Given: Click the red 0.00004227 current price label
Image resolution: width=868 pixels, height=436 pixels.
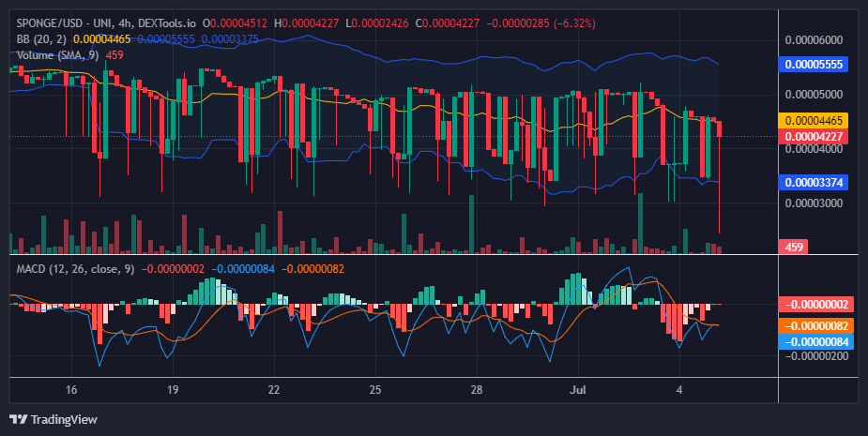Looking at the screenshot, I should [813, 136].
